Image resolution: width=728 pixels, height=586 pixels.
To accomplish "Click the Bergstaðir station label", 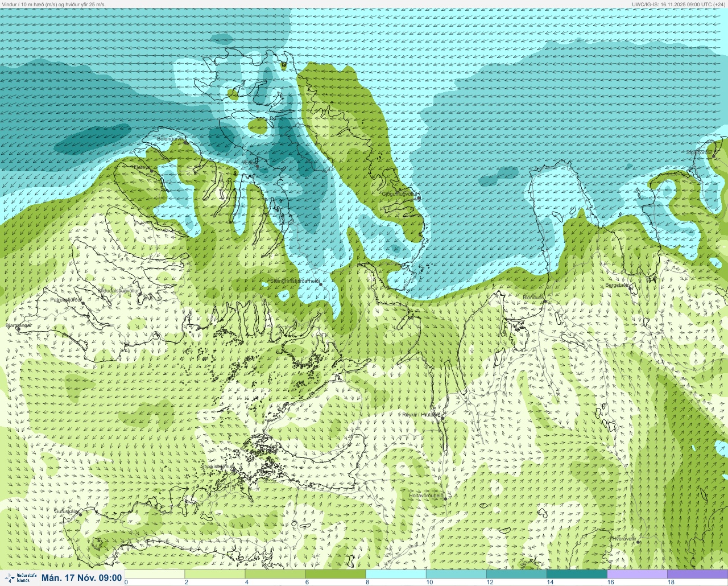I will coord(618,285).
